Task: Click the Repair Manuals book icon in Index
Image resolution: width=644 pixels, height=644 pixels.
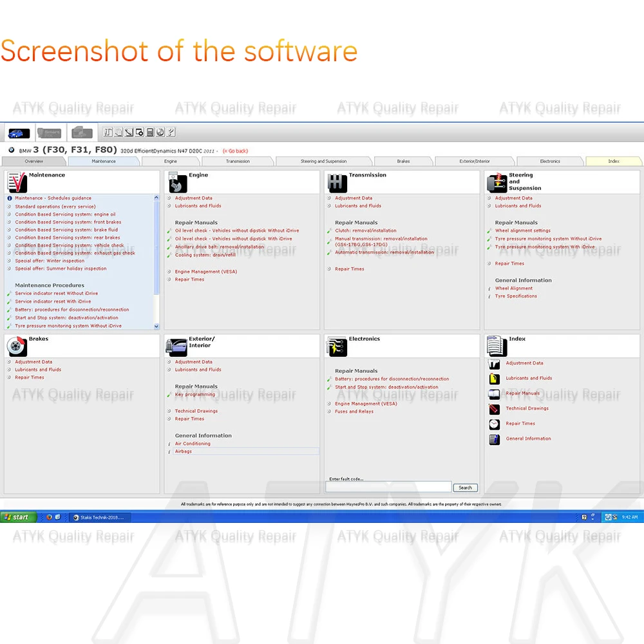Action: point(494,394)
